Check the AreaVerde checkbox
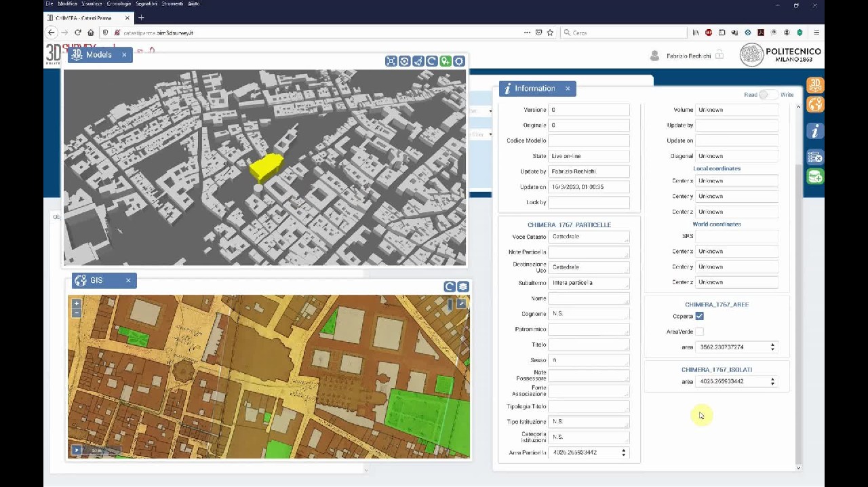868x487 pixels. point(699,332)
